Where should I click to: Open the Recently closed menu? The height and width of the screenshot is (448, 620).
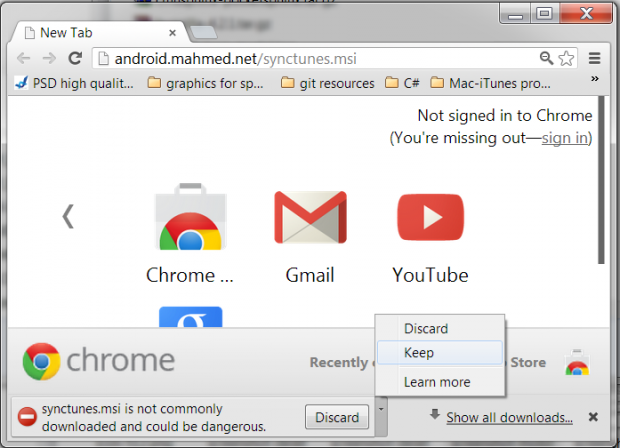pos(342,362)
